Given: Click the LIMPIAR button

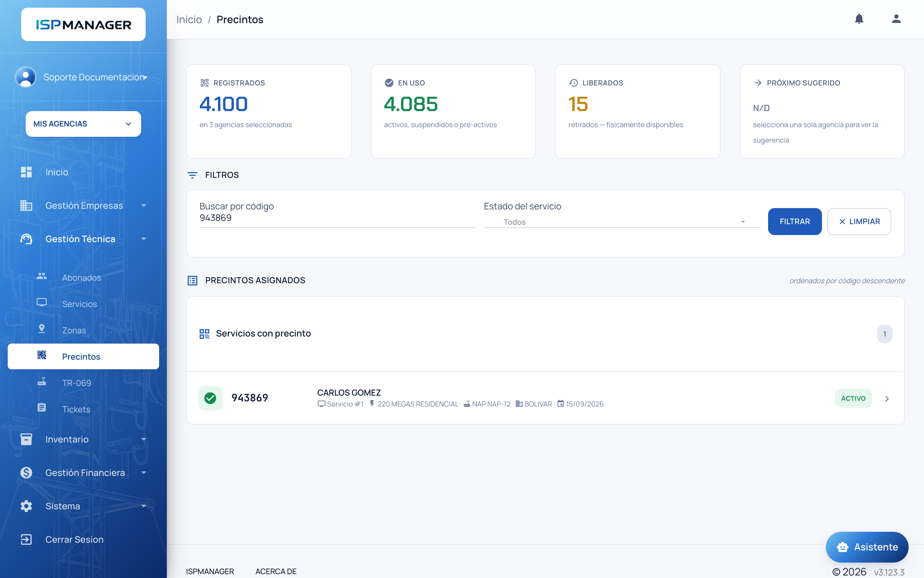Looking at the screenshot, I should click(859, 221).
